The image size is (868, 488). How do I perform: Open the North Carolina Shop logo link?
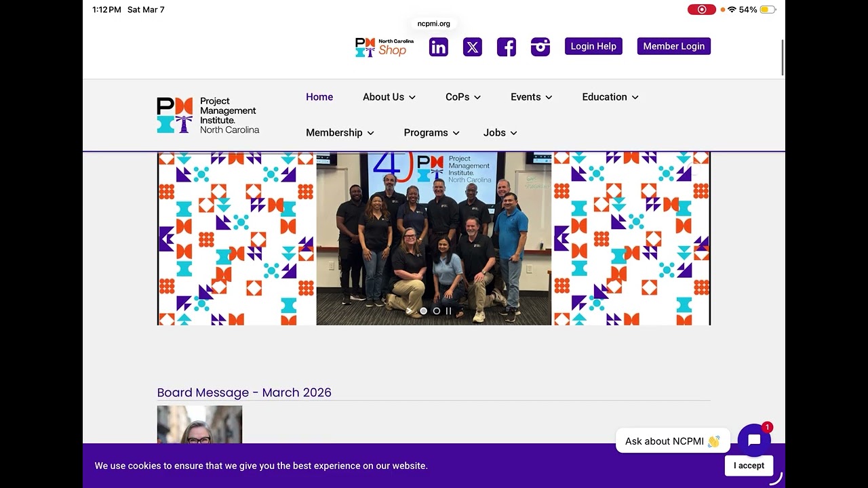pyautogui.click(x=384, y=47)
